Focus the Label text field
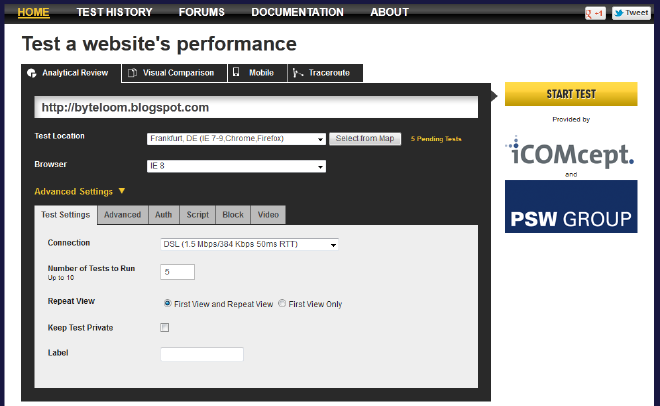 tap(202, 354)
